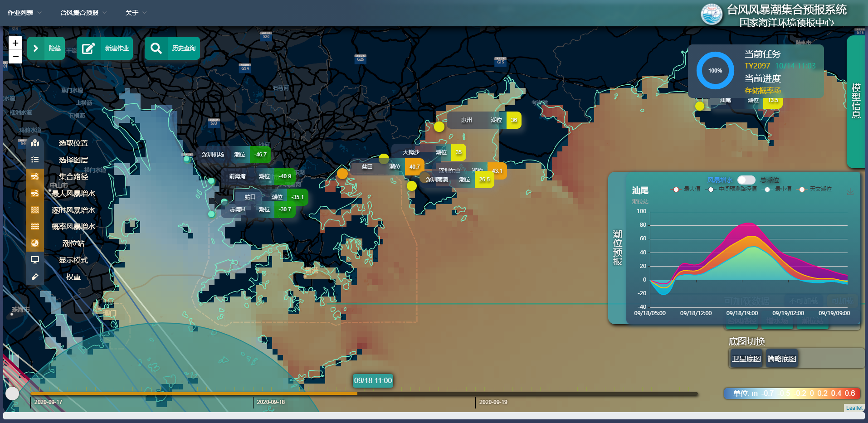Click the 潮位站 menu label
Image resolution: width=868 pixels, height=423 pixels.
[x=73, y=243]
